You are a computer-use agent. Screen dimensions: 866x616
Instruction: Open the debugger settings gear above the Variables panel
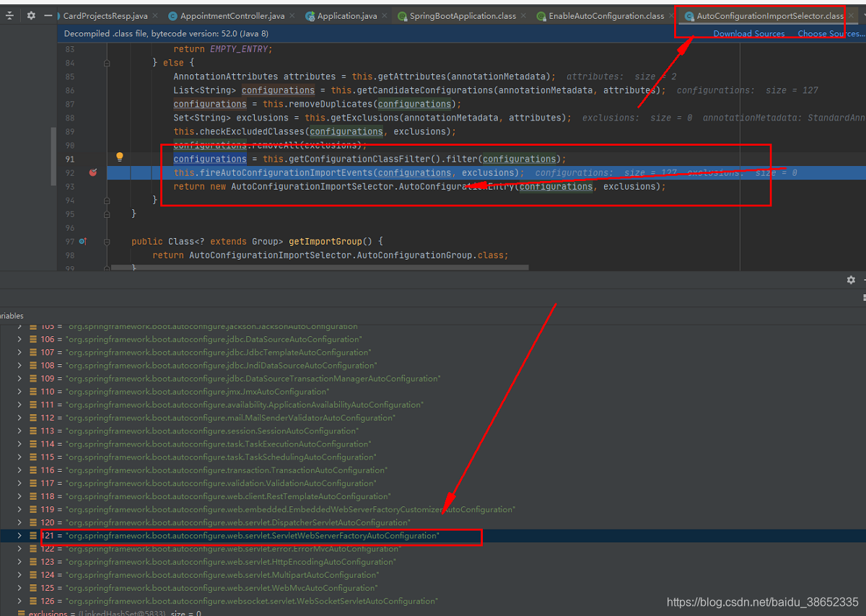[x=851, y=280]
